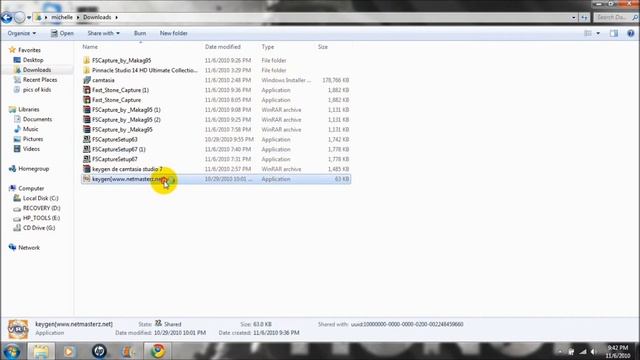Image resolution: width=640 pixels, height=360 pixels.
Task: Click the Back navigation arrow
Action: coord(7,17)
